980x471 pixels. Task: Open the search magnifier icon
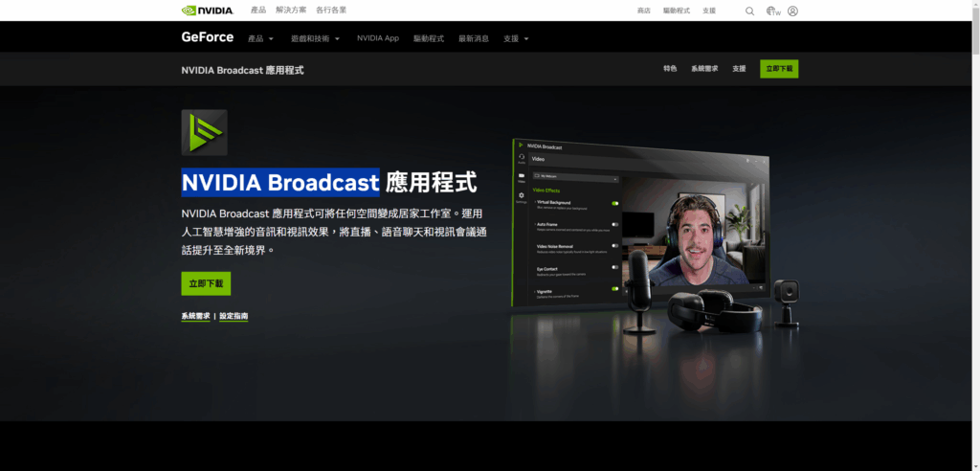[749, 11]
